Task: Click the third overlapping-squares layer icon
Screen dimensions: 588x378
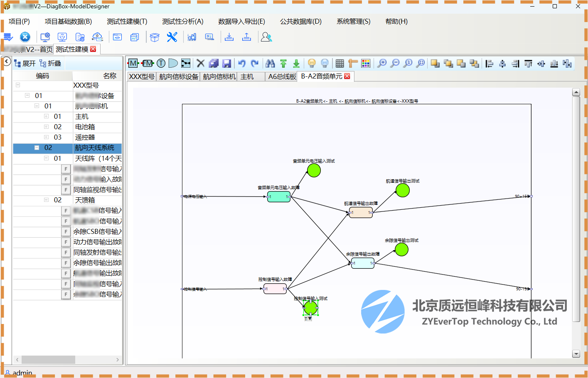Action: click(461, 63)
